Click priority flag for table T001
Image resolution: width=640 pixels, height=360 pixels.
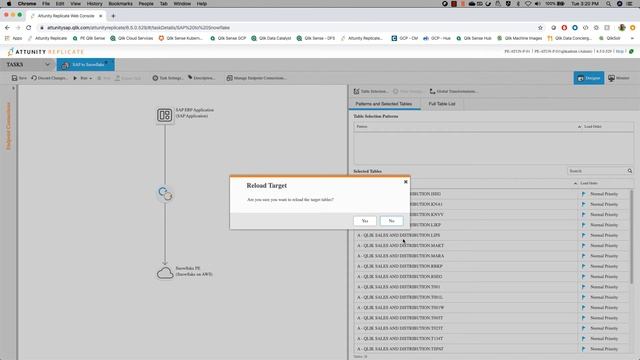pyautogui.click(x=584, y=287)
